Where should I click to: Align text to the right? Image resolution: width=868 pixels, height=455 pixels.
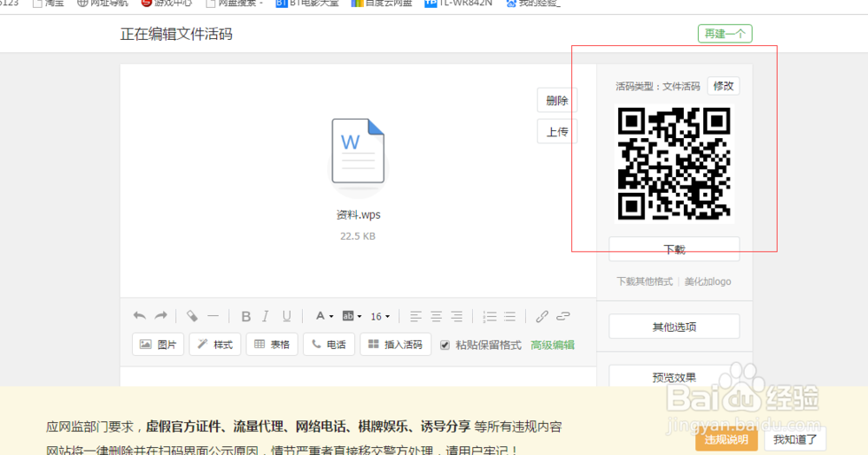point(457,316)
